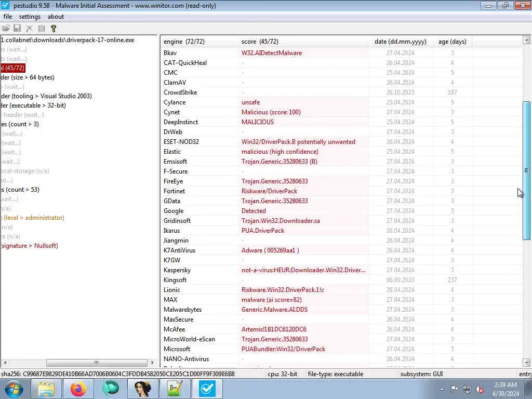
Task: Open the Windows Start menu orb
Action: 14,389
